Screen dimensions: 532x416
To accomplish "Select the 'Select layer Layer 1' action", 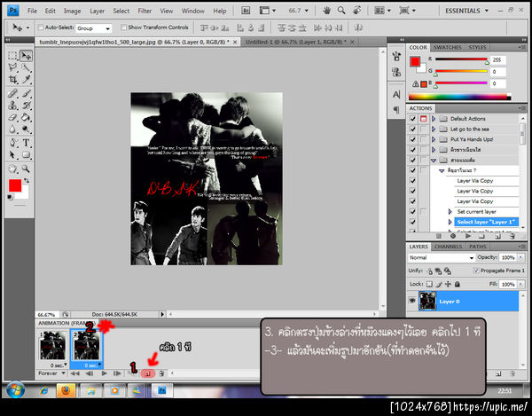I will click(x=486, y=222).
